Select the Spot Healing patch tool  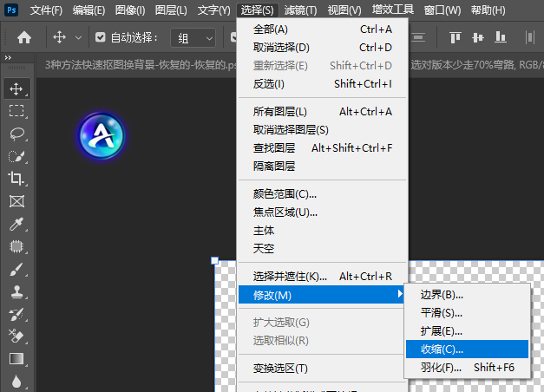coord(16,246)
